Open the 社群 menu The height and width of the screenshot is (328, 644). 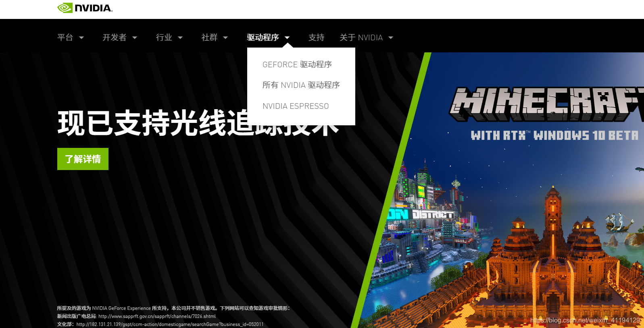210,37
